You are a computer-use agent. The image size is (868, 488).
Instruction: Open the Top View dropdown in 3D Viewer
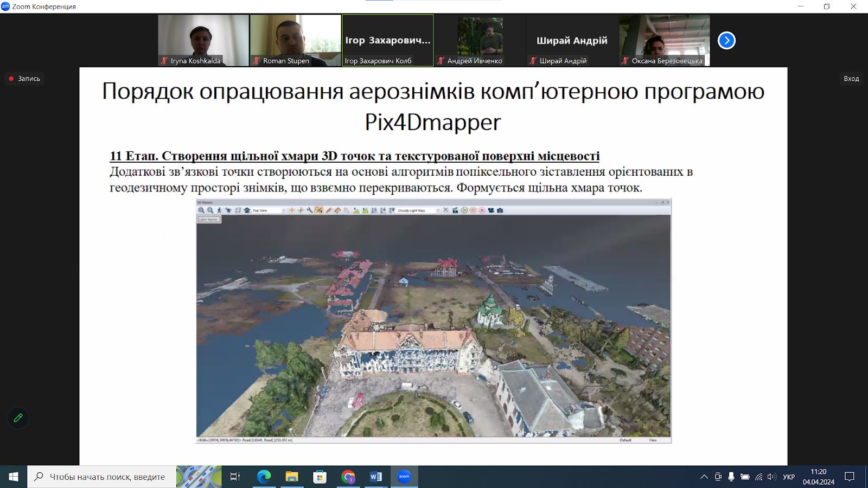pos(269,210)
